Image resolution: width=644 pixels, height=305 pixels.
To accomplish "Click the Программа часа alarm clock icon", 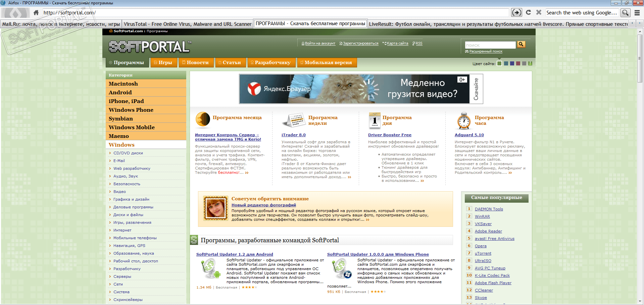I will pos(464,120).
